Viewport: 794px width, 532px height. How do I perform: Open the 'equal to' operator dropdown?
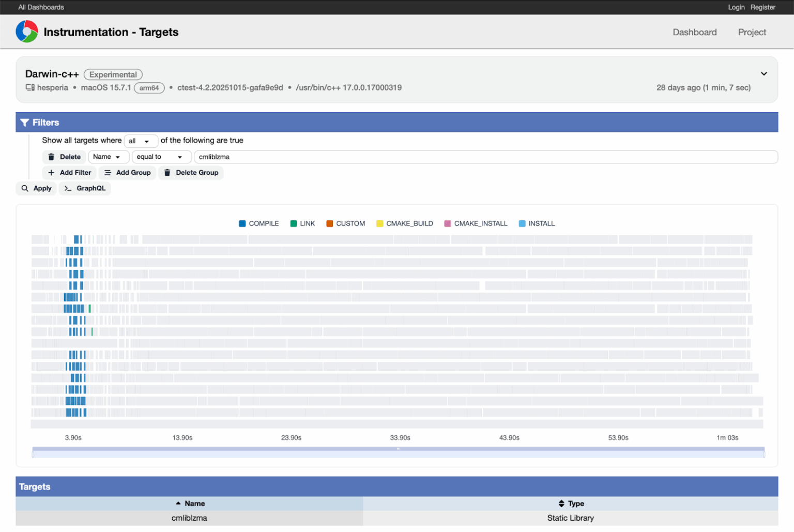point(161,157)
